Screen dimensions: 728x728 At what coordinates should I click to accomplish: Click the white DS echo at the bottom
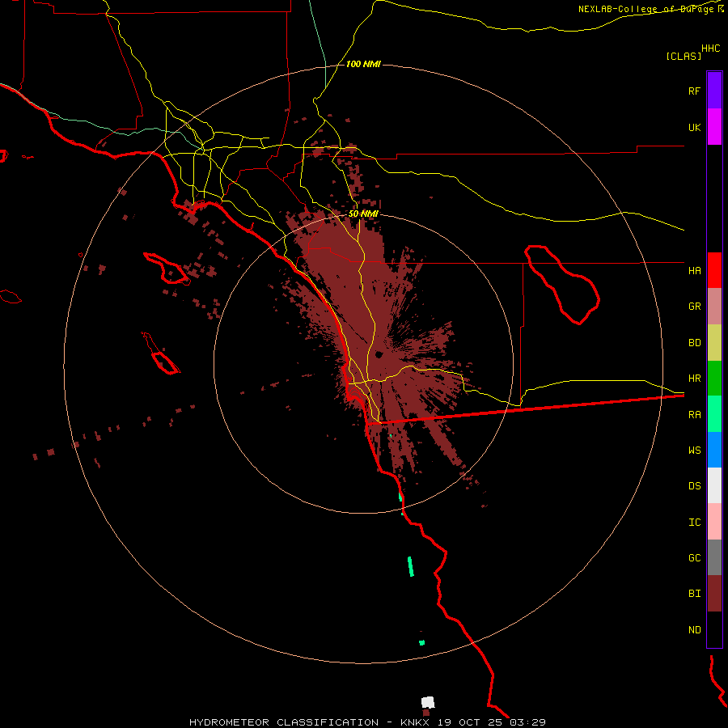428,702
